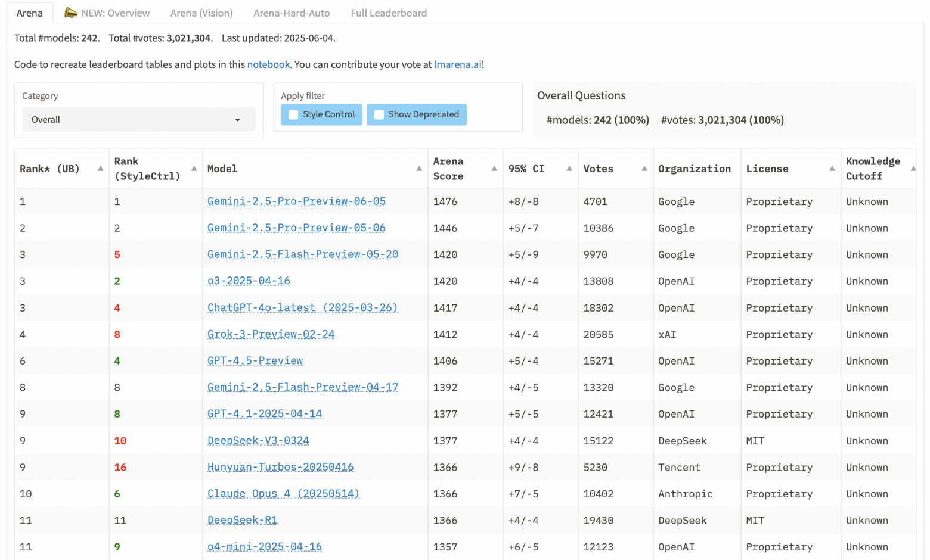The width and height of the screenshot is (930, 560).
Task: Open the Arena-Hard-Auto tab
Action: click(x=292, y=13)
